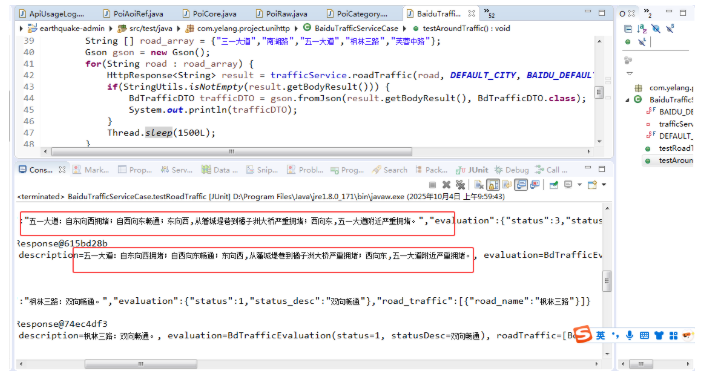Open the Open Console dropdown arrow
The height and width of the screenshot is (376, 701).
(x=604, y=185)
